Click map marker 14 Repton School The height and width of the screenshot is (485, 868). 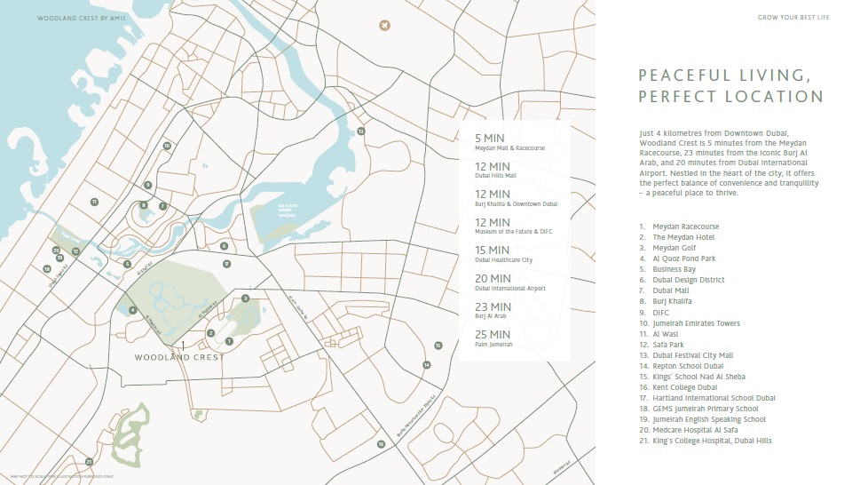(x=426, y=364)
